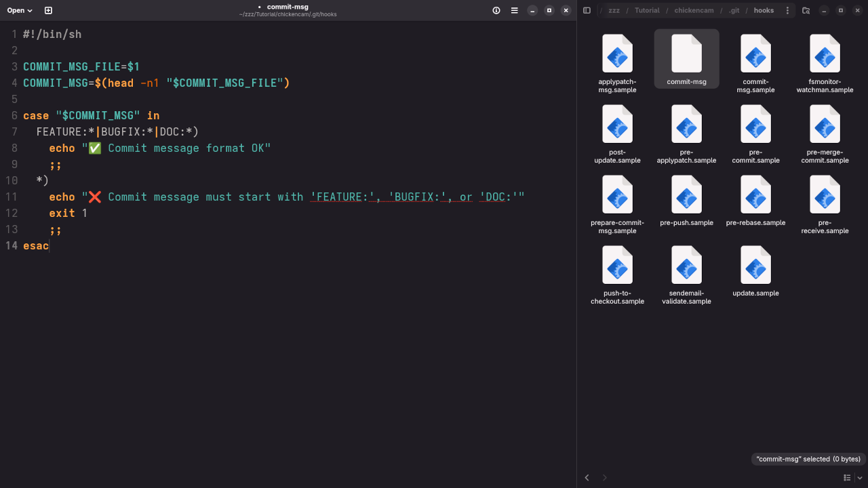Select the sendemail-validate.sample file icon

click(686, 265)
